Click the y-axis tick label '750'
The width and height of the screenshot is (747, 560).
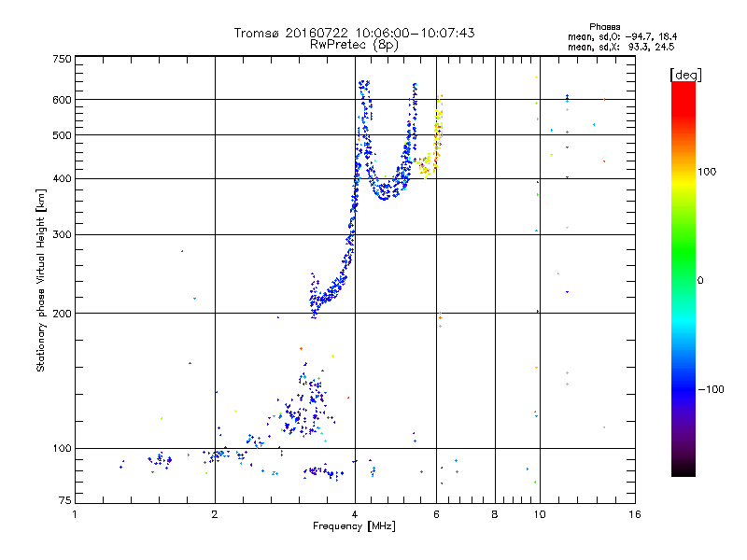point(62,59)
